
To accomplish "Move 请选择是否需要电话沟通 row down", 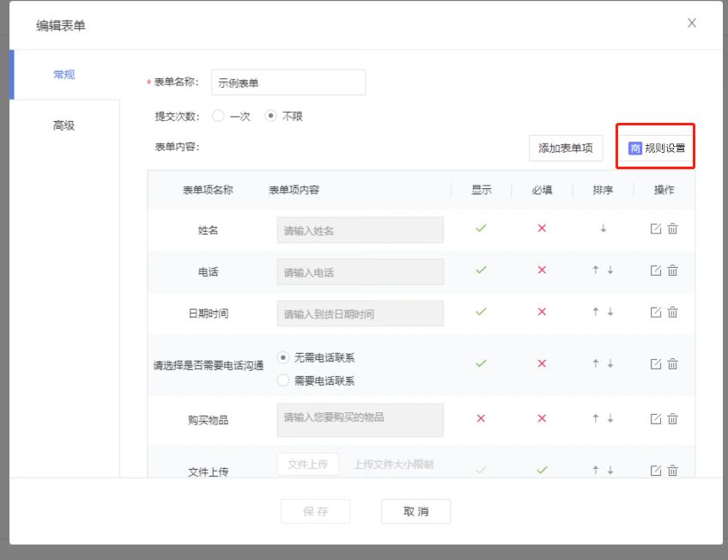I will tap(610, 363).
